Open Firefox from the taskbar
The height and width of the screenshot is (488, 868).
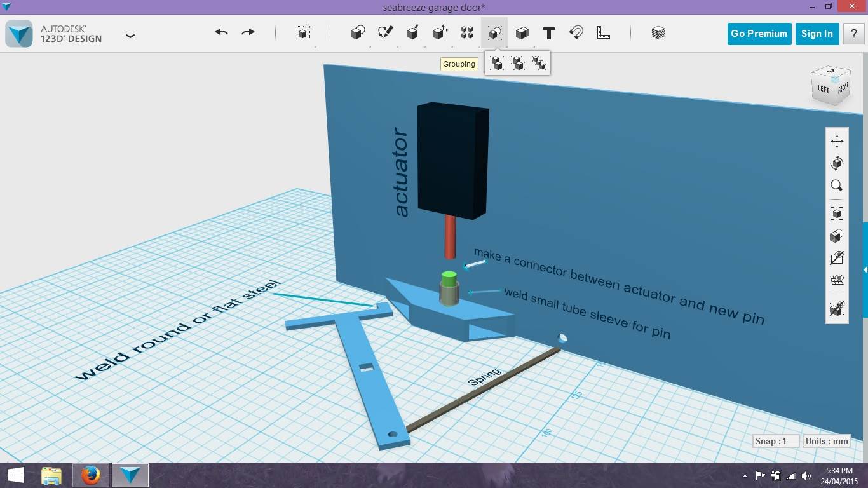[90, 475]
